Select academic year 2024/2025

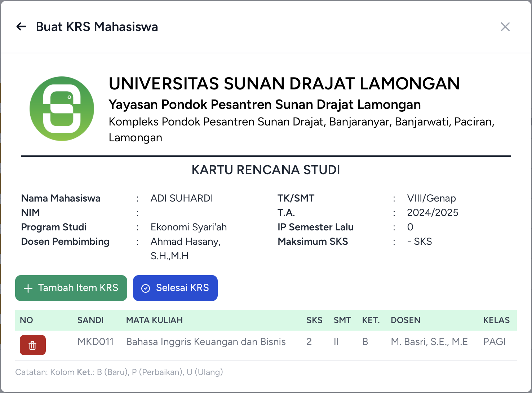[433, 213]
